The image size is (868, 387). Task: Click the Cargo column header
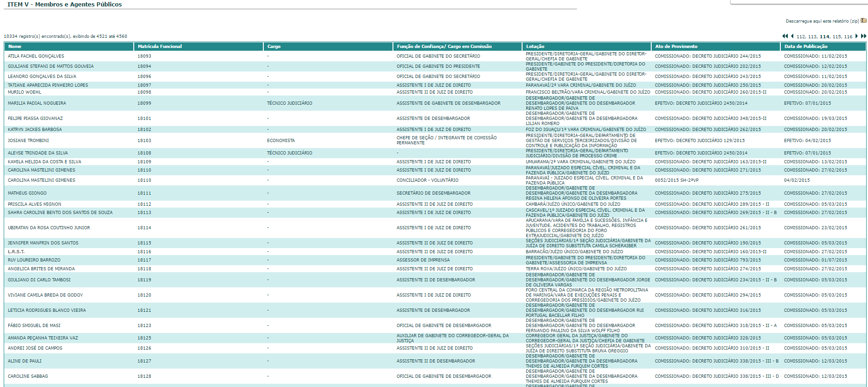pyautogui.click(x=274, y=47)
